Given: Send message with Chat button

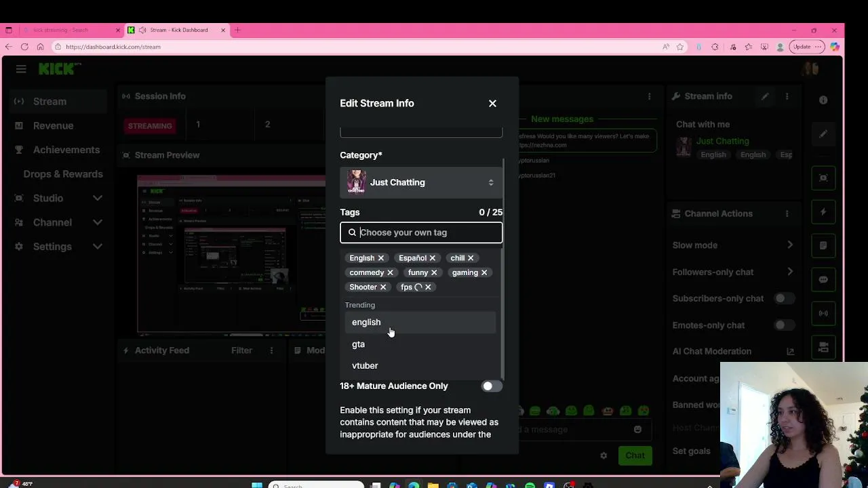Looking at the screenshot, I should point(635,455).
